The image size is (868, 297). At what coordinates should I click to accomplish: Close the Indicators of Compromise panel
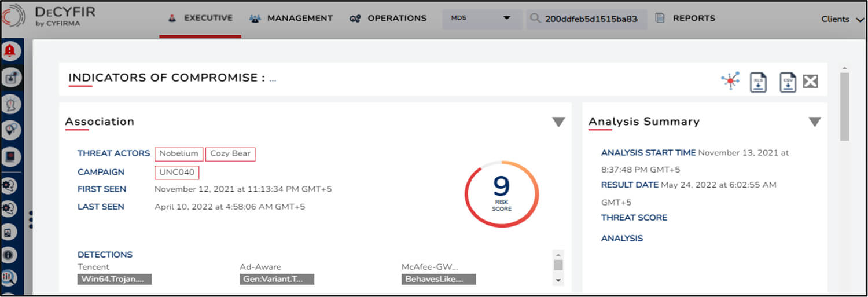811,82
